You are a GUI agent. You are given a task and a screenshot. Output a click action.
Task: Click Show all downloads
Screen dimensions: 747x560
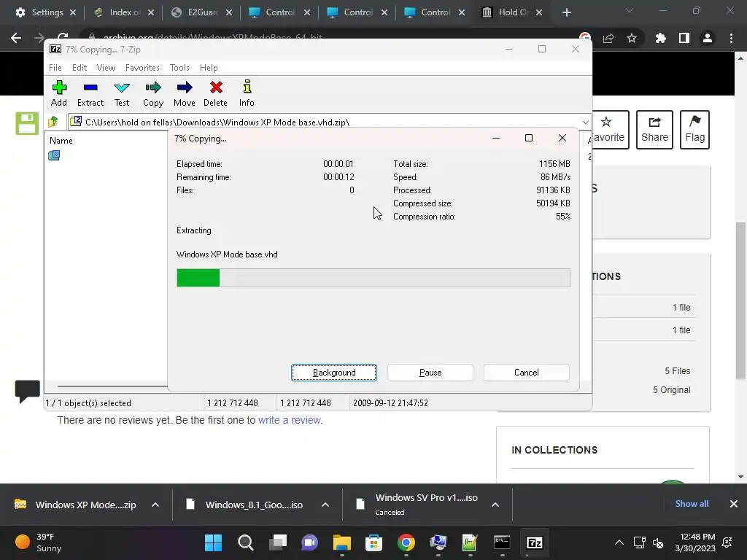(692, 503)
